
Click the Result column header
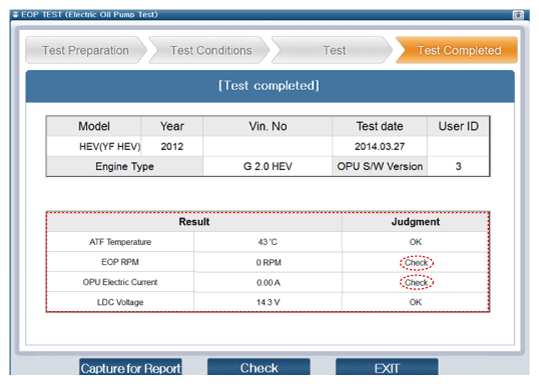click(194, 222)
